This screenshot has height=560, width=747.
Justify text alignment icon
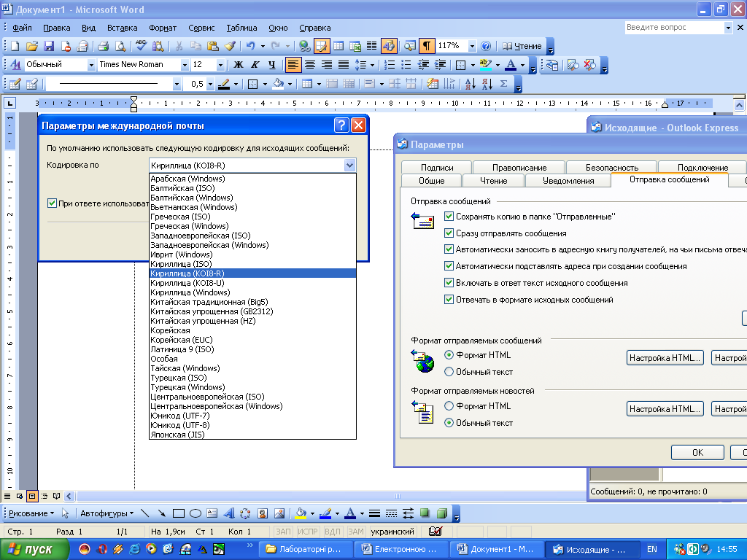(344, 65)
